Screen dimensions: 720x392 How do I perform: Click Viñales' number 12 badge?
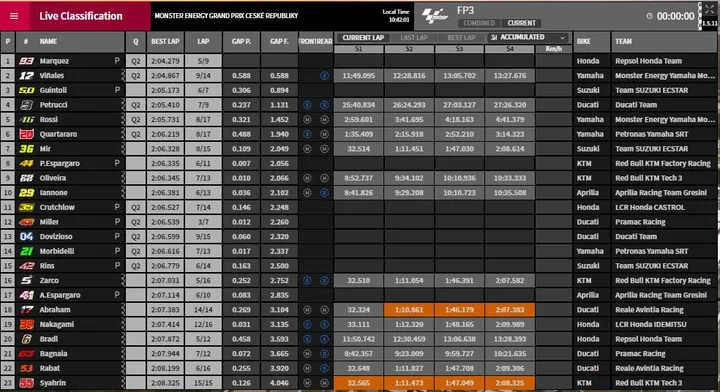(x=26, y=75)
